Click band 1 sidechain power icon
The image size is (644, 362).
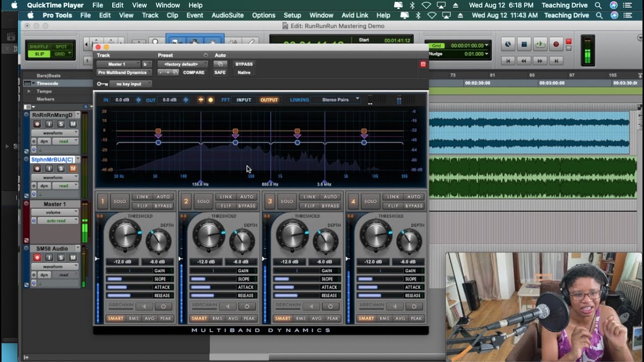click(x=164, y=306)
